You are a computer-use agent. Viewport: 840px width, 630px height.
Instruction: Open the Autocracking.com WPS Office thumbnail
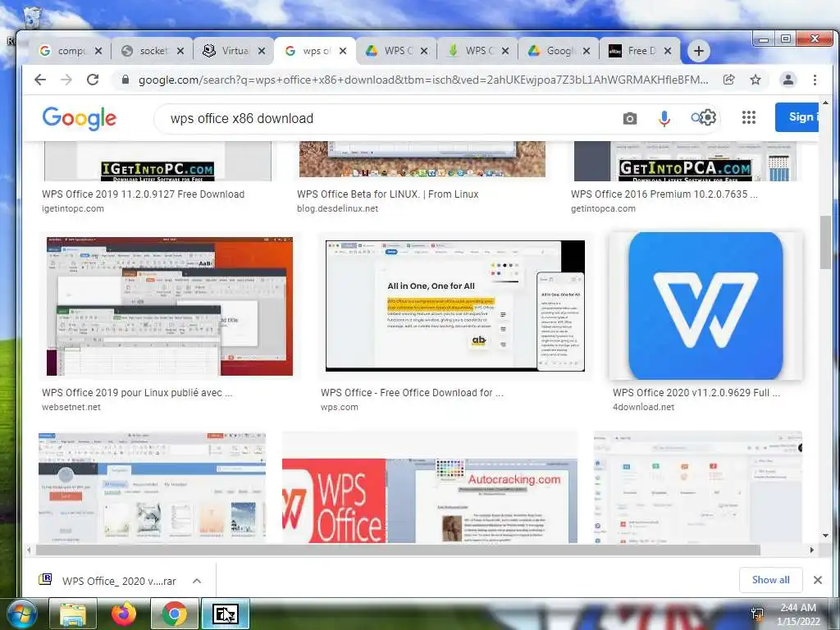point(430,500)
